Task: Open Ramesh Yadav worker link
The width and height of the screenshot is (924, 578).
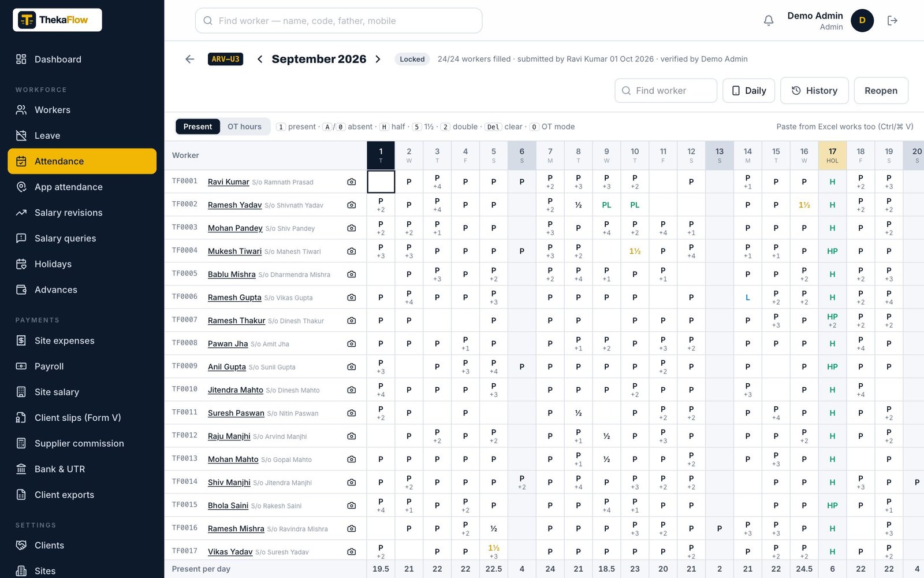Action: pyautogui.click(x=234, y=205)
